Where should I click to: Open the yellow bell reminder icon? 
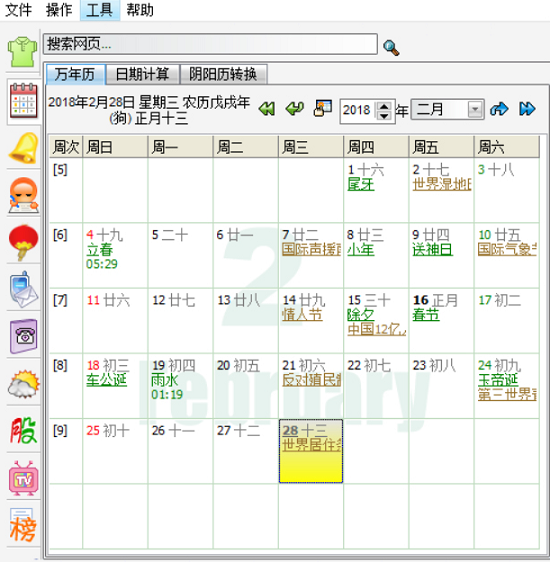(x=24, y=148)
